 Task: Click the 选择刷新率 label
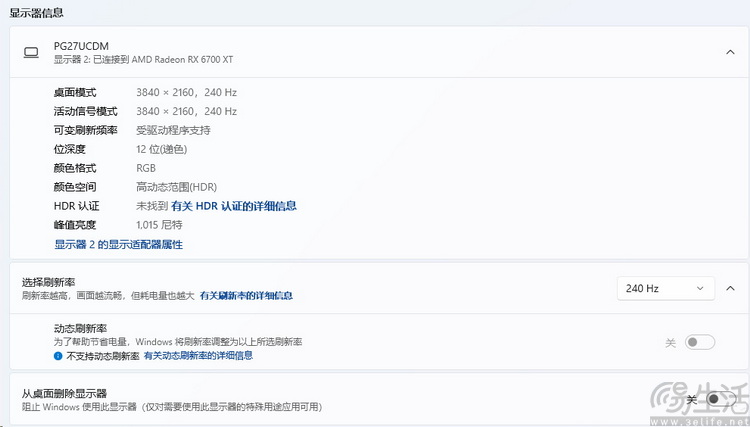tap(48, 282)
